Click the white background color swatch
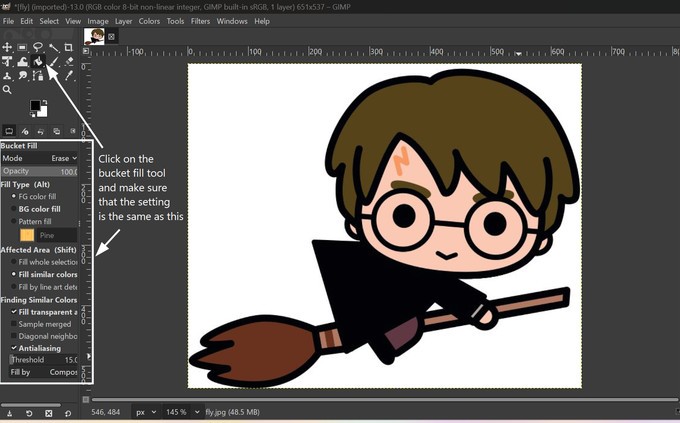 [43, 113]
